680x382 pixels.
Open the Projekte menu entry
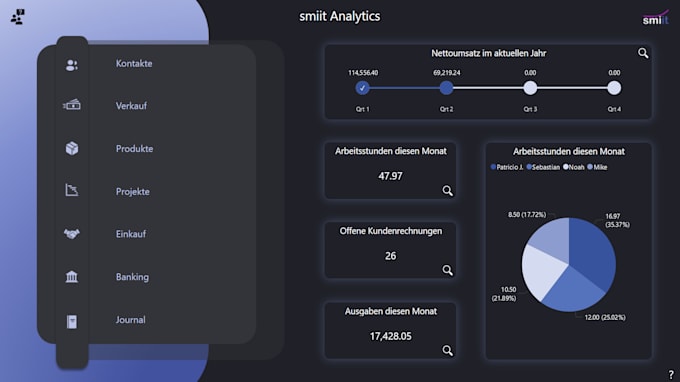pyautogui.click(x=133, y=192)
